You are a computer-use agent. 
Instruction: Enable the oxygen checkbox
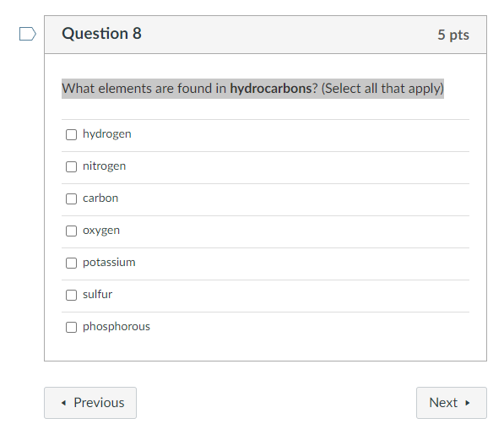point(72,231)
